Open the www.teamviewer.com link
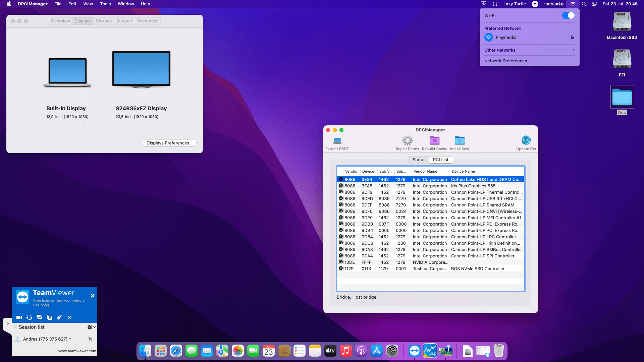644x362 pixels. [77, 351]
